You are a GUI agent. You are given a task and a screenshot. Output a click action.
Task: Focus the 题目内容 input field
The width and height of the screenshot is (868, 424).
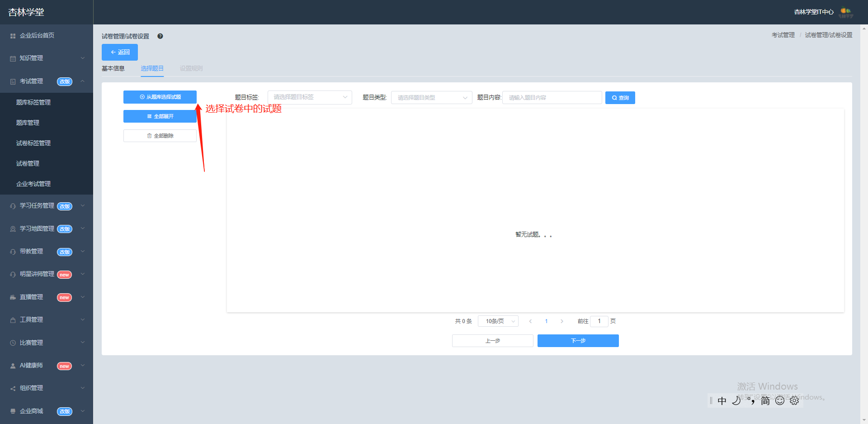point(552,98)
